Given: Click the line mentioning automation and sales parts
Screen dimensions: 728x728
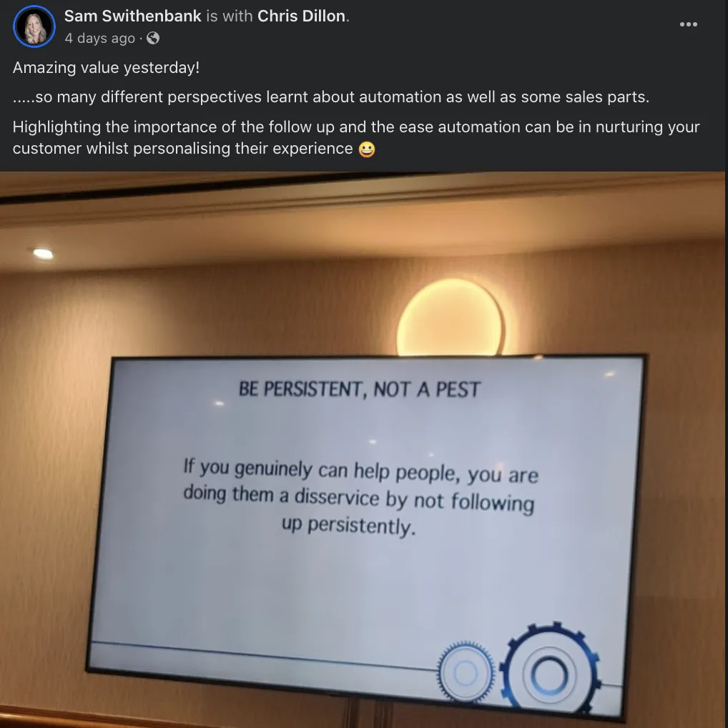Looking at the screenshot, I should [x=331, y=97].
